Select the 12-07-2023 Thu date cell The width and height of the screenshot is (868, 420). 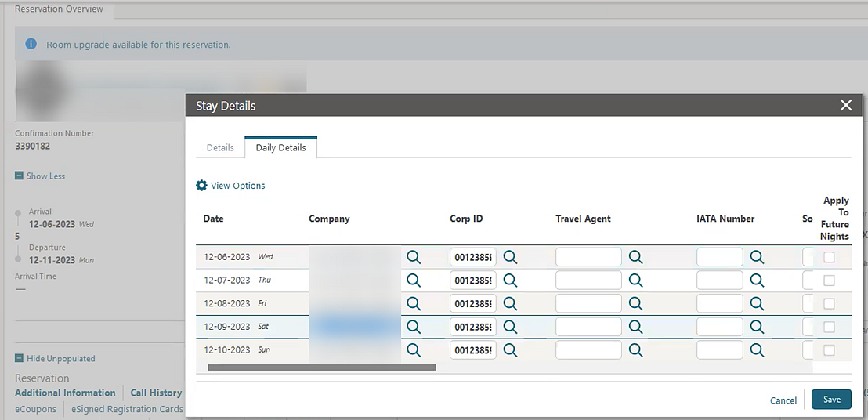(237, 280)
